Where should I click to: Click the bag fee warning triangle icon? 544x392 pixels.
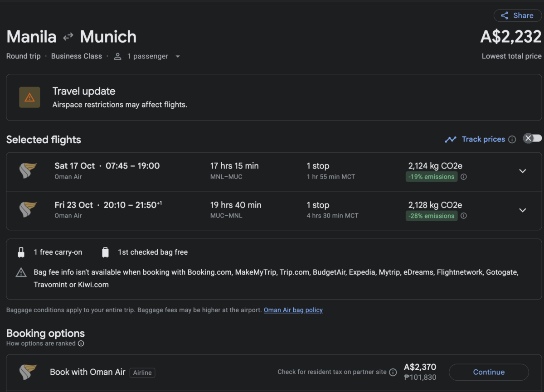pyautogui.click(x=21, y=272)
